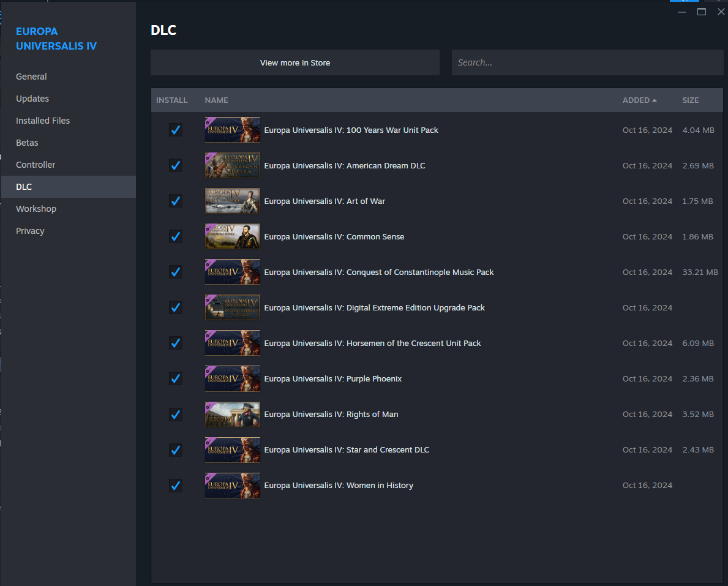Sort DLC list by Name column header

tap(216, 100)
